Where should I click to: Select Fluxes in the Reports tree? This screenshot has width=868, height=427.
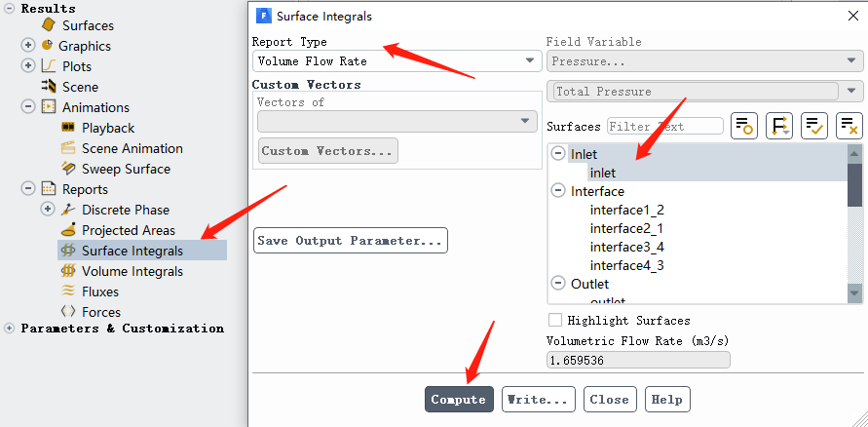tap(99, 291)
